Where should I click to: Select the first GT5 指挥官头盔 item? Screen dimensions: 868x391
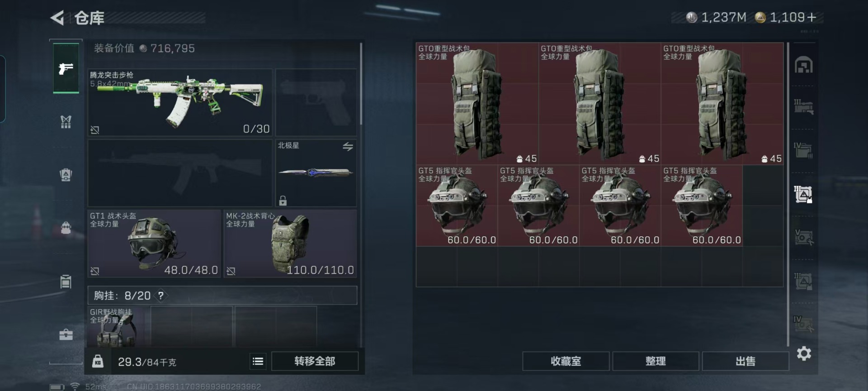(x=457, y=206)
